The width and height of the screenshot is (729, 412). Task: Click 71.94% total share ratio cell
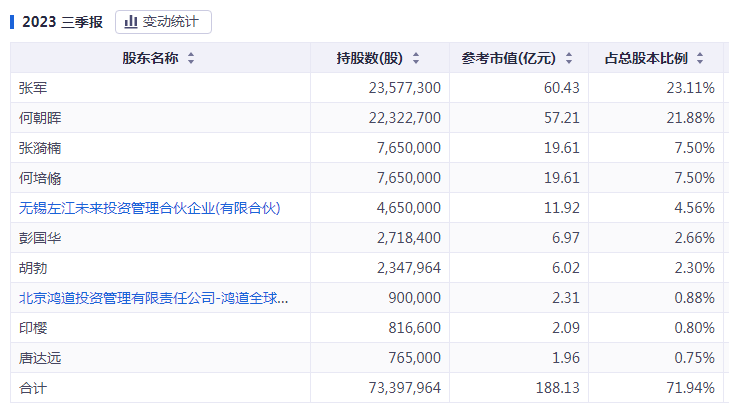point(690,388)
